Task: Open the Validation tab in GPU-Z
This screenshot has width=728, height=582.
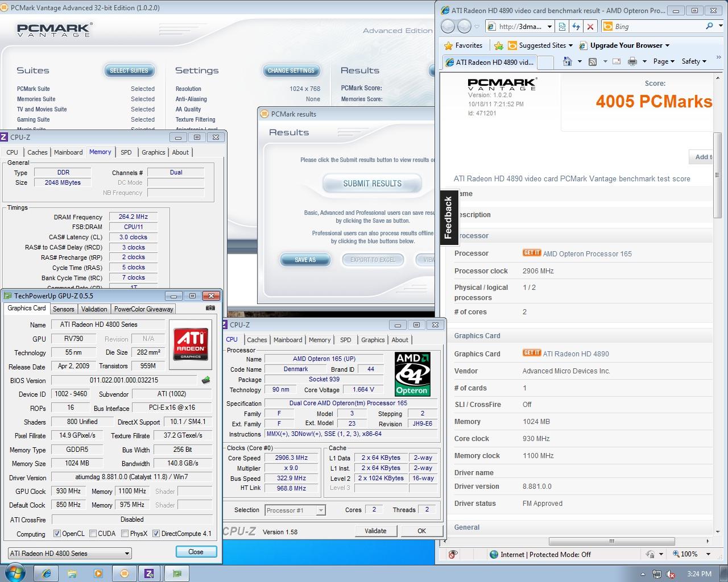Action: pyautogui.click(x=94, y=309)
